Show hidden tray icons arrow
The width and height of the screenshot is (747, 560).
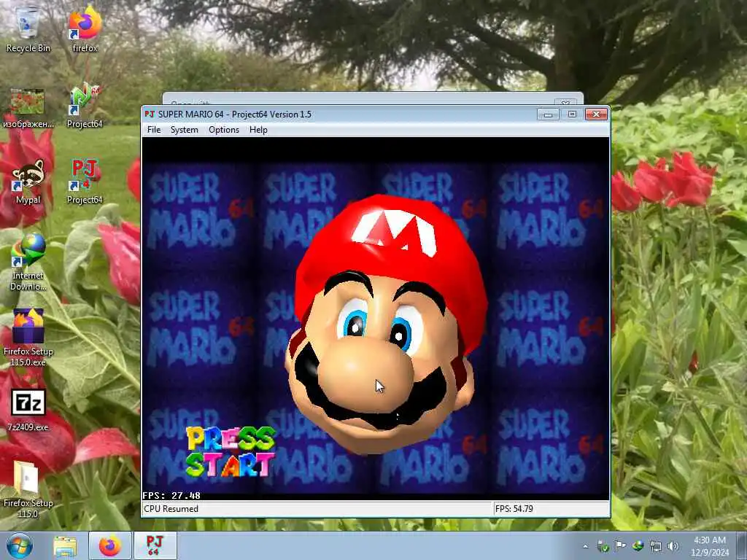pyautogui.click(x=586, y=546)
